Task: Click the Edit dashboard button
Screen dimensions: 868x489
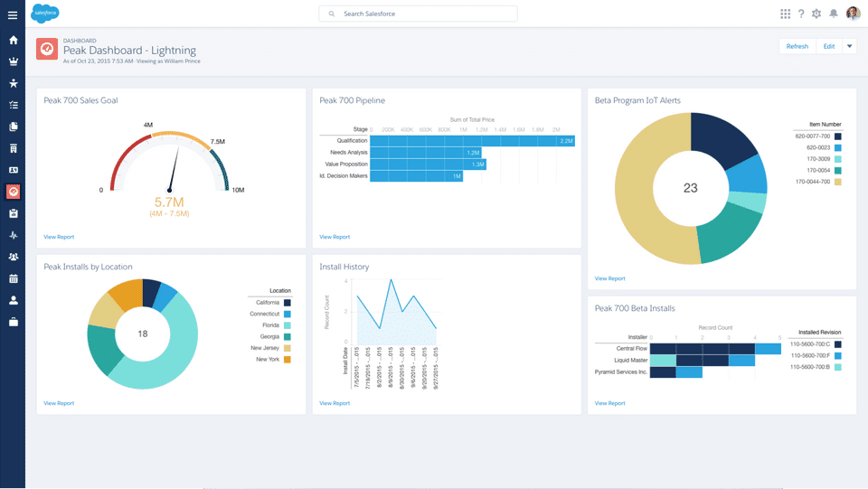Action: click(829, 46)
